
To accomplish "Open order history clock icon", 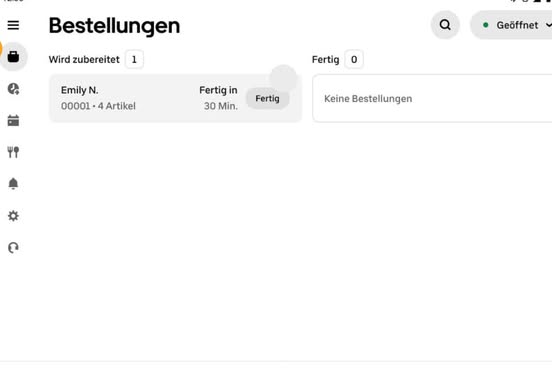I will (13, 89).
